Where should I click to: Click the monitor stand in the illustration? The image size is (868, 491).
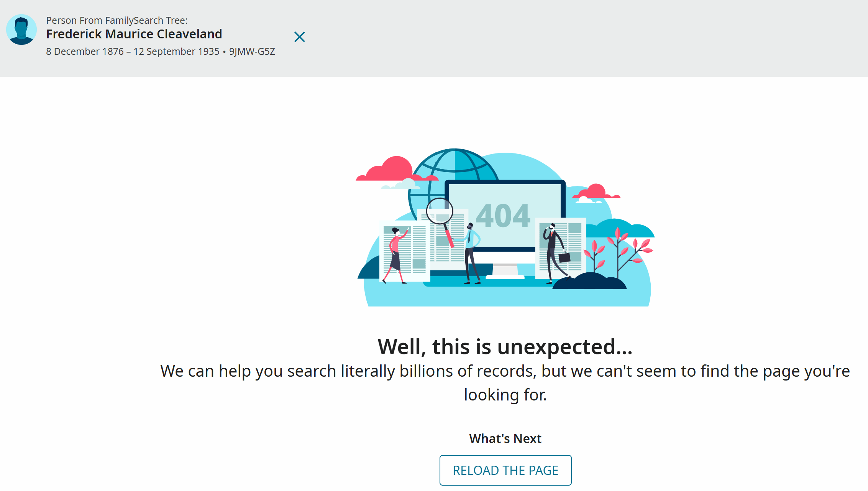(505, 271)
